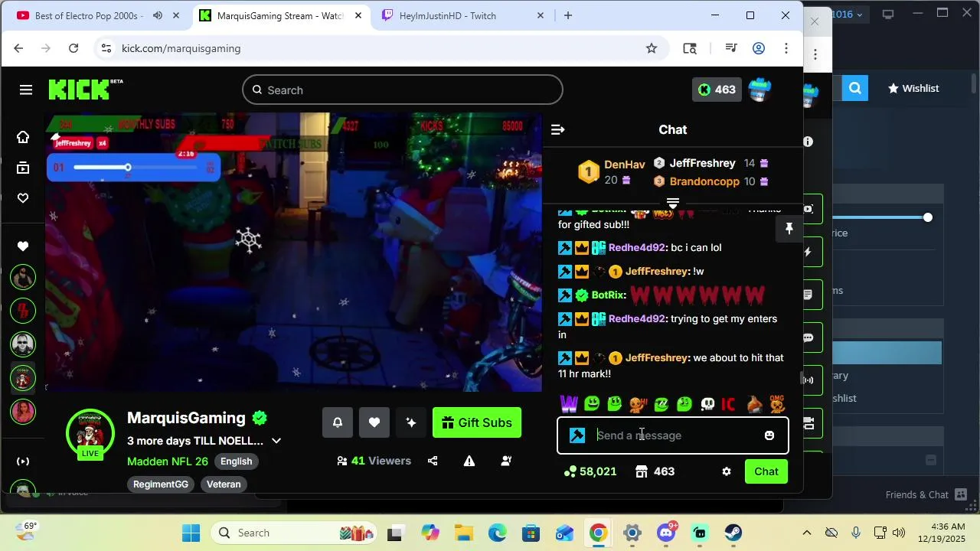Open Wishlist in the Steam window
The width and height of the screenshot is (980, 551).
point(913,89)
